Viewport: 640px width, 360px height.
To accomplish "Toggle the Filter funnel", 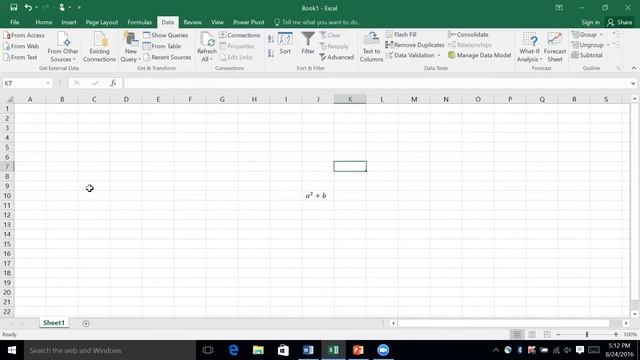I will click(308, 44).
